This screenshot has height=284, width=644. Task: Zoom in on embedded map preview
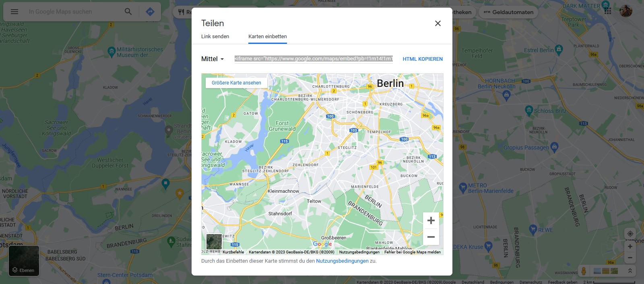[x=431, y=220]
